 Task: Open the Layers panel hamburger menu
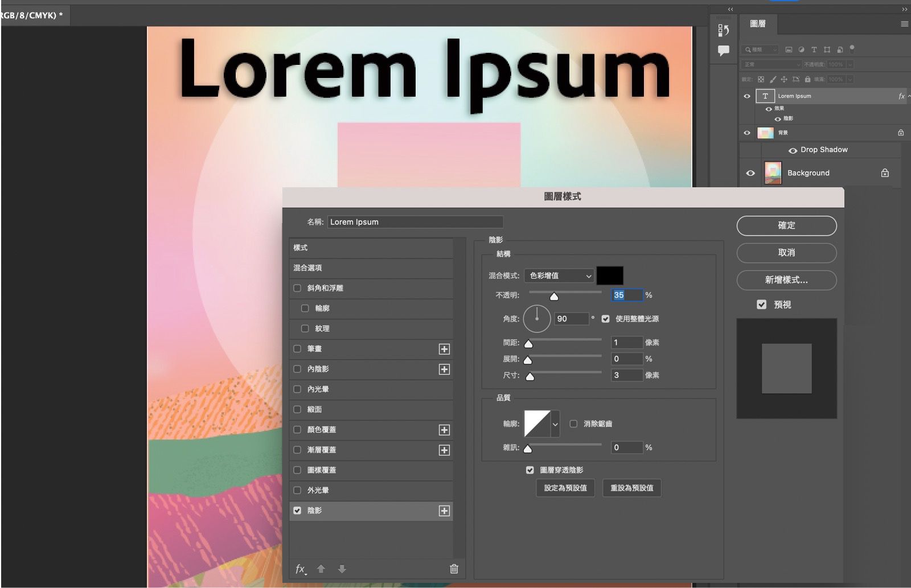pyautogui.click(x=904, y=24)
